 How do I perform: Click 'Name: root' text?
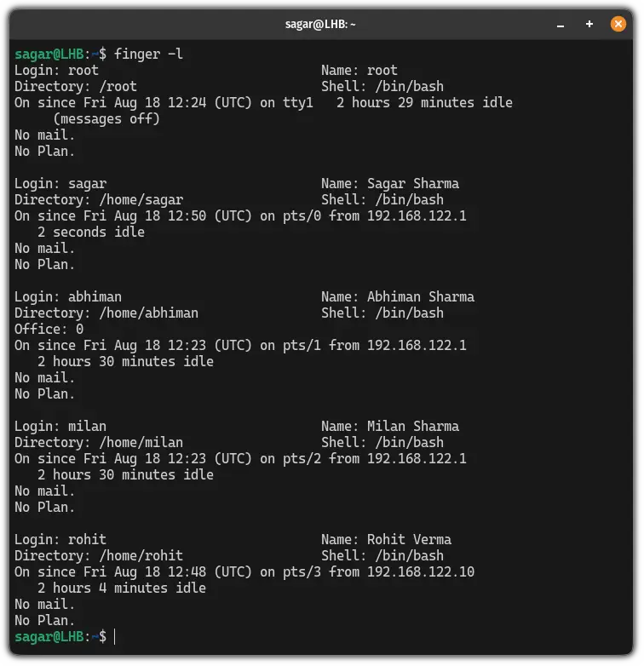pyautogui.click(x=359, y=70)
